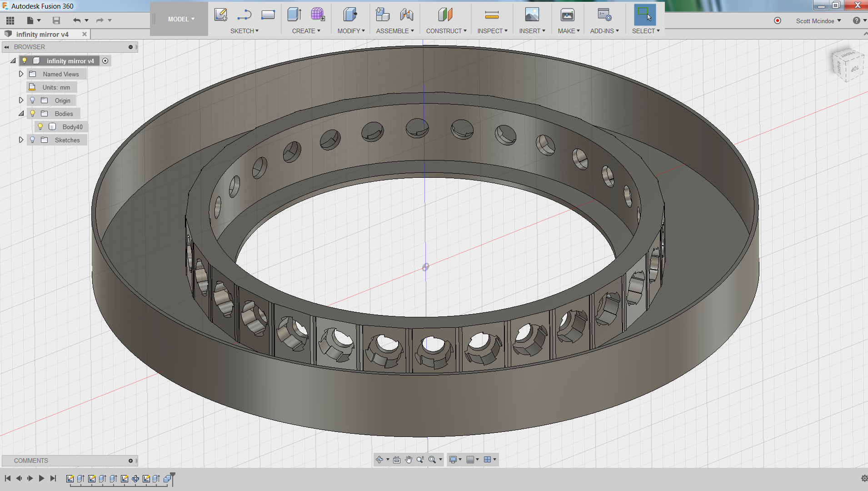This screenshot has width=868, height=491.
Task: Toggle the Bodies folder lightbulb
Action: [x=32, y=114]
